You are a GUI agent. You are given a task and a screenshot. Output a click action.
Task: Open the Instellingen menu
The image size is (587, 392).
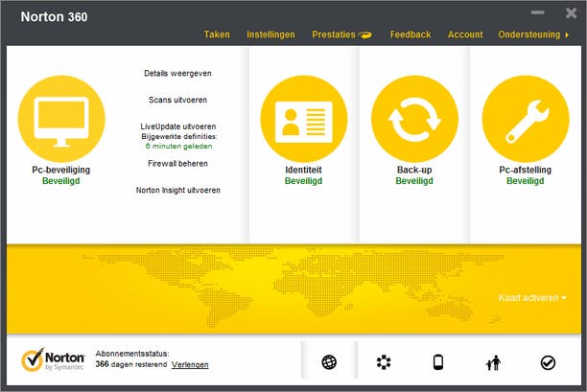270,35
